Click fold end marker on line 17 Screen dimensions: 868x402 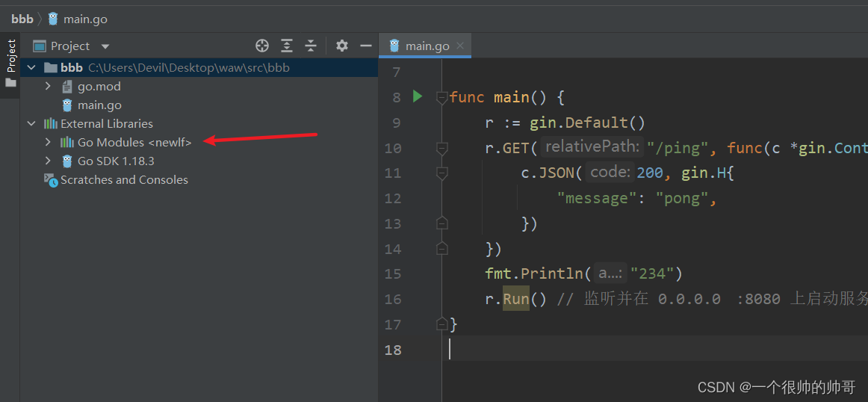tap(441, 324)
